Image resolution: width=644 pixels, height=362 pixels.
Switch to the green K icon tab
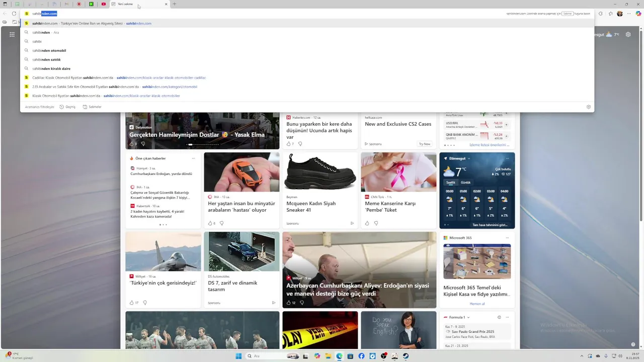pyautogui.click(x=92, y=4)
